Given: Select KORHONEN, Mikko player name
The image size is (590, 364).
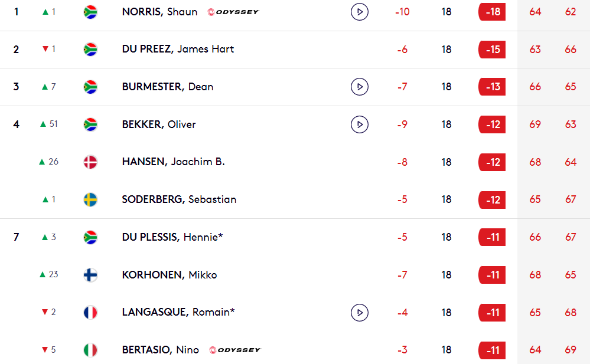Looking at the screenshot, I should point(169,275).
